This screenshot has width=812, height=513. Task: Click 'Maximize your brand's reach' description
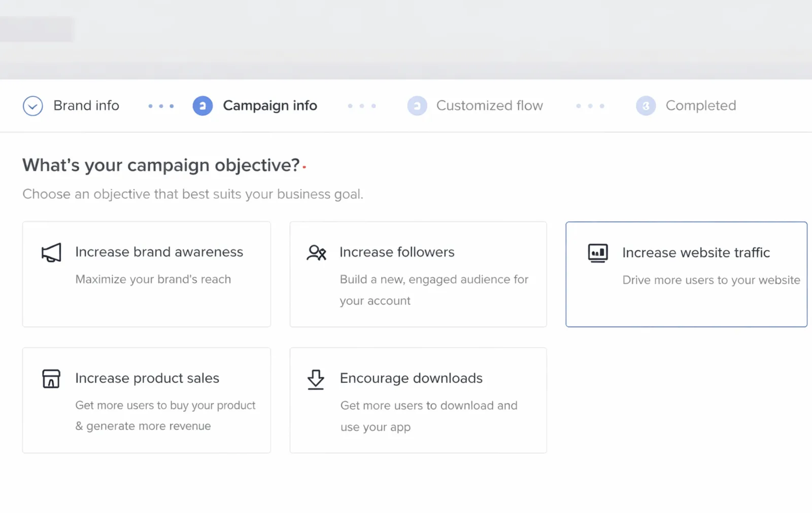tap(153, 279)
